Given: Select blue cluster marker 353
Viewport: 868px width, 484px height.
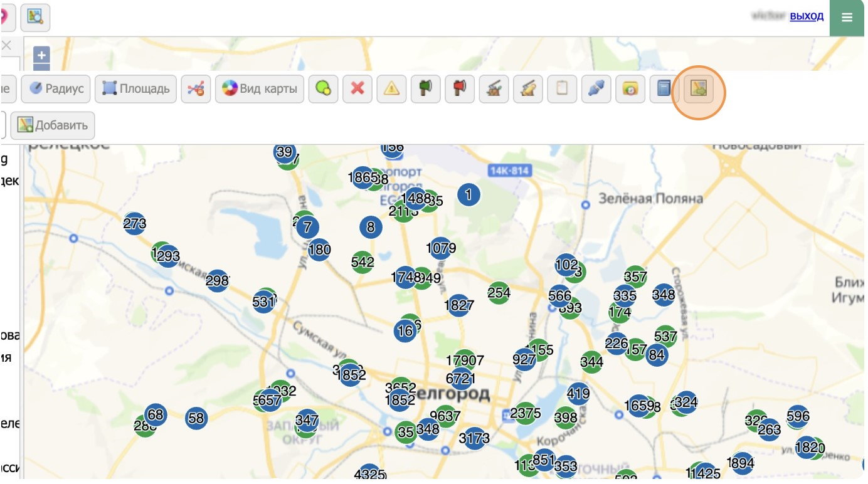Looking at the screenshot, I should pyautogui.click(x=566, y=466).
